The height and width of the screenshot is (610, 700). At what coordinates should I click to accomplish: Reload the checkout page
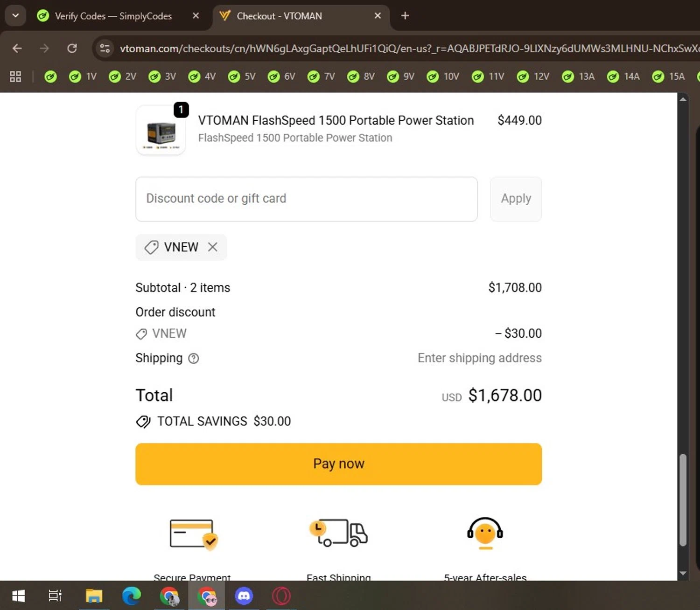(x=72, y=49)
